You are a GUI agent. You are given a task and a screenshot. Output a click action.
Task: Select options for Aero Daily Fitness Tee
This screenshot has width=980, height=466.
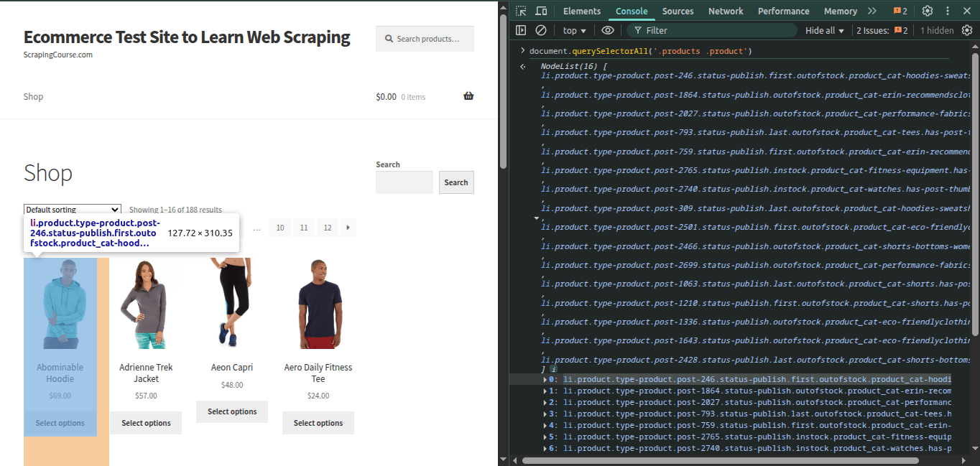pos(318,423)
